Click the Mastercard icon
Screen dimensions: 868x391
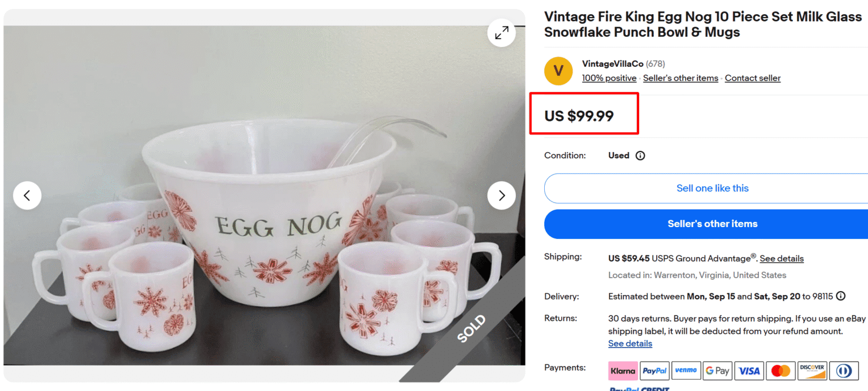click(781, 371)
